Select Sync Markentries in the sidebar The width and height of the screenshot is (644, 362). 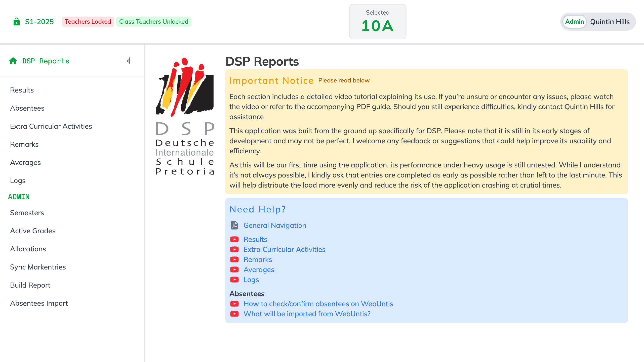[38, 267]
